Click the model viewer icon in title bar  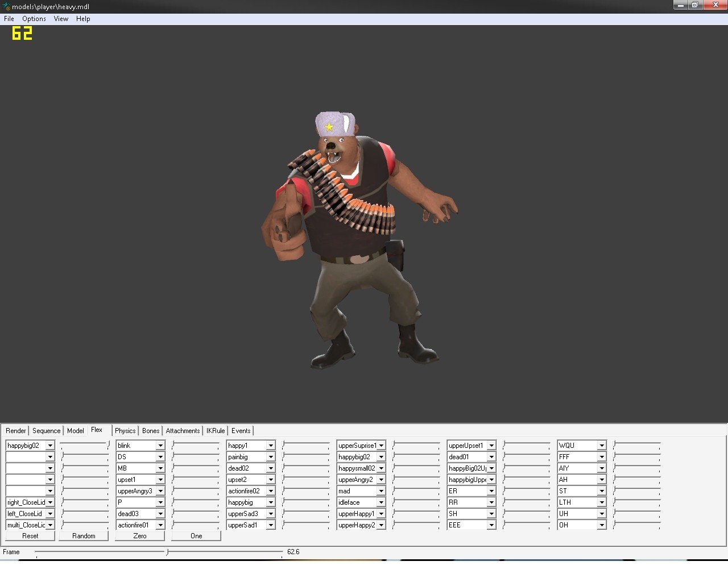point(6,7)
